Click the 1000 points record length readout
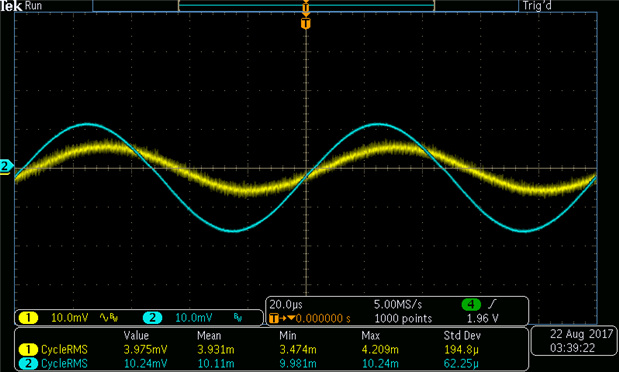 [x=403, y=318]
